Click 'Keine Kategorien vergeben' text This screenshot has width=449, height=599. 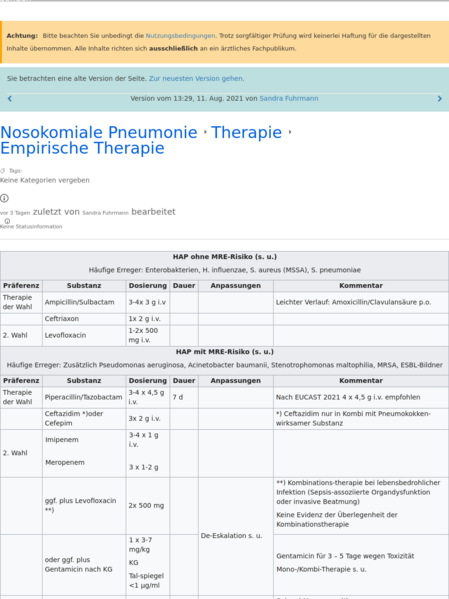(45, 180)
